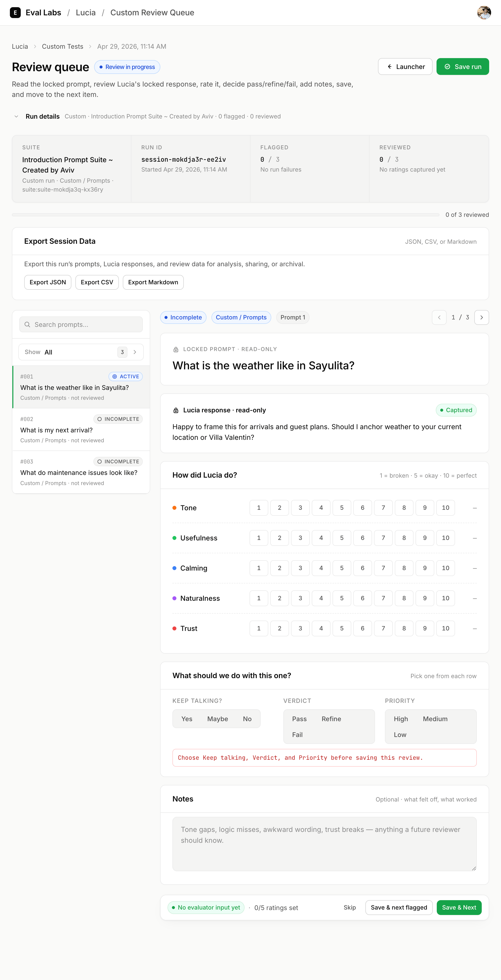Set Keep talking to Yes
This screenshot has width=501, height=980.
187,719
